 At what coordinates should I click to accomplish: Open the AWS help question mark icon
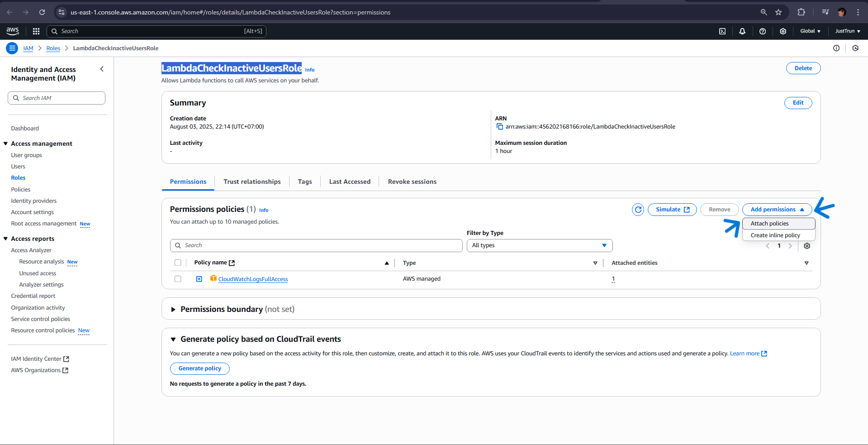pos(763,31)
